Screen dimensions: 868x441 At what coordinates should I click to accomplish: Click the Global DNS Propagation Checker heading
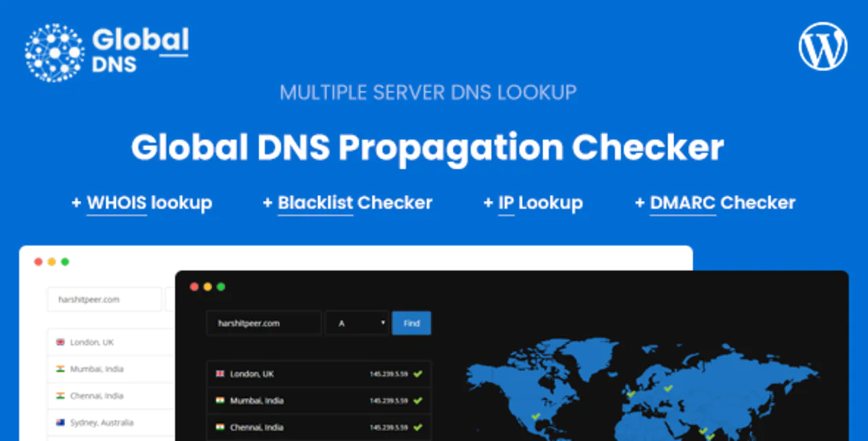pos(427,147)
